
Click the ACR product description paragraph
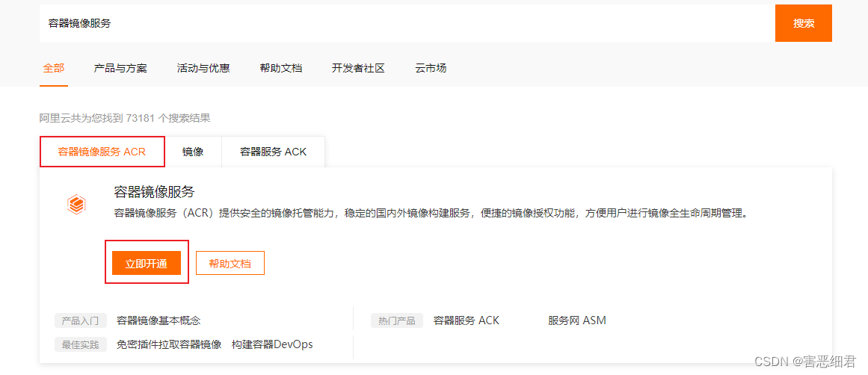tap(431, 214)
